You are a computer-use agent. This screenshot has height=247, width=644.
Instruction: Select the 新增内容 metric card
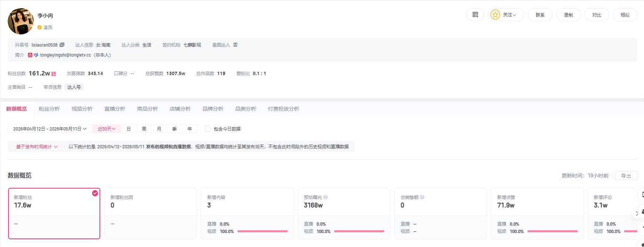point(247,213)
